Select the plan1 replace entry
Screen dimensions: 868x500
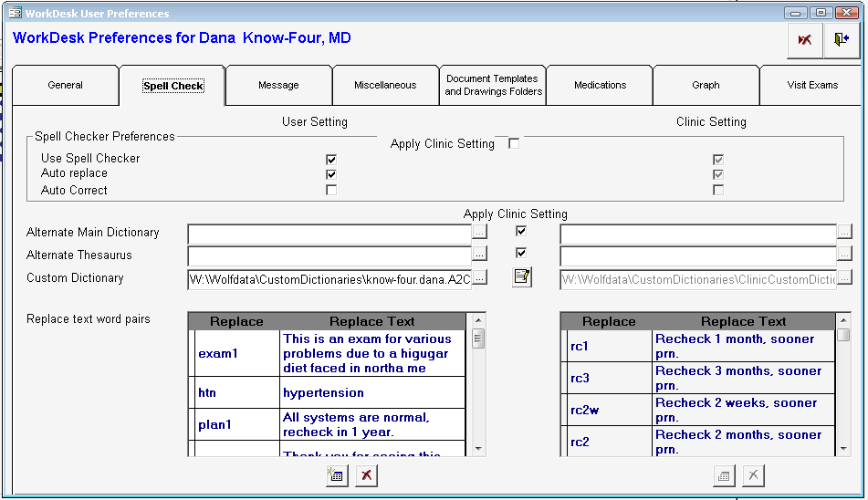click(237, 425)
